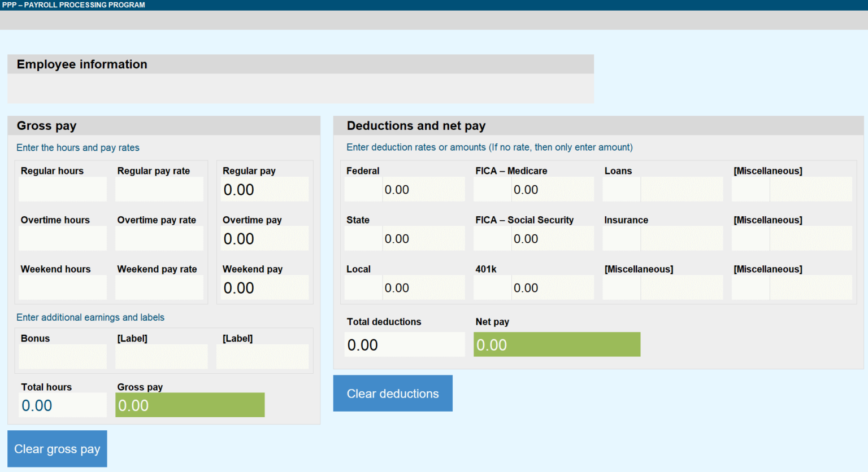The image size is (868, 472).
Task: Select the Weekend pay rate box
Action: 159,288
